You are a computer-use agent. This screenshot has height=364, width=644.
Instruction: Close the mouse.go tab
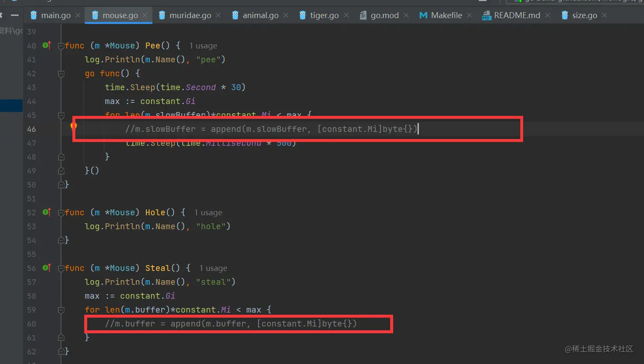[x=145, y=15]
